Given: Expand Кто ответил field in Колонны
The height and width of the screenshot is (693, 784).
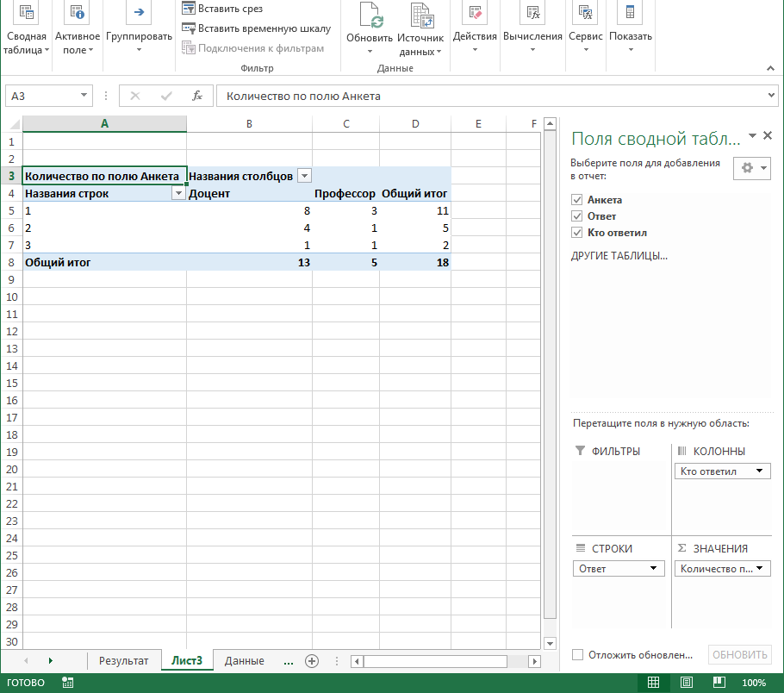Looking at the screenshot, I should coord(759,471).
